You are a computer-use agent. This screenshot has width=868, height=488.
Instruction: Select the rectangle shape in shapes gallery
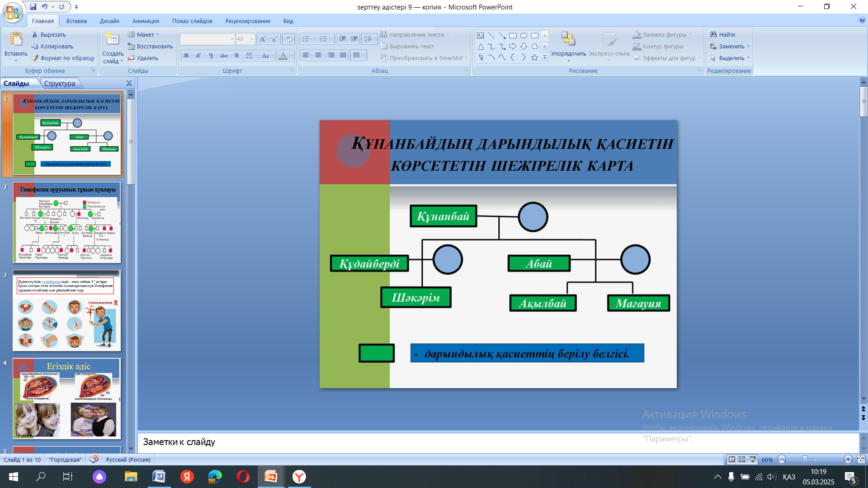(x=513, y=35)
